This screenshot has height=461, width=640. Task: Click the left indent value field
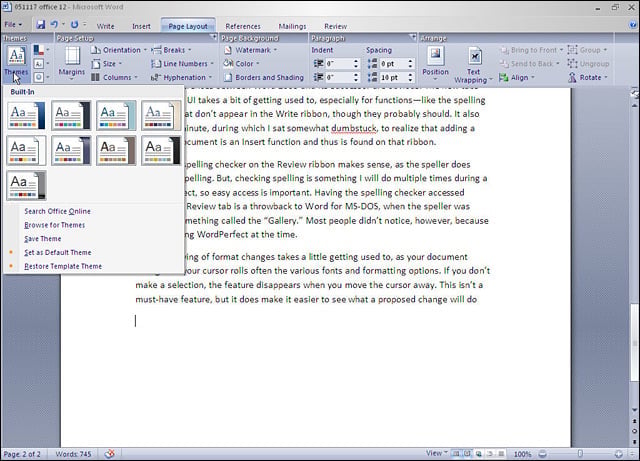(339, 64)
